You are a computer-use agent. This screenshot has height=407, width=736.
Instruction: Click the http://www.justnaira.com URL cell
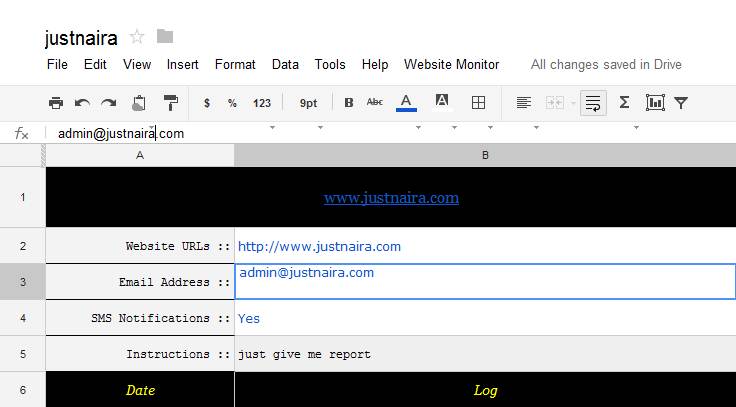click(x=485, y=246)
